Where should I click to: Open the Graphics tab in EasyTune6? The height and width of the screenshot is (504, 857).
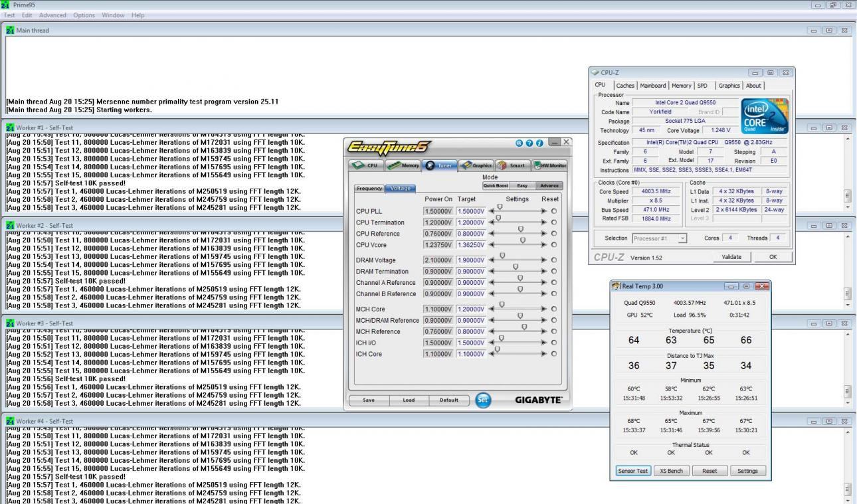pyautogui.click(x=476, y=166)
